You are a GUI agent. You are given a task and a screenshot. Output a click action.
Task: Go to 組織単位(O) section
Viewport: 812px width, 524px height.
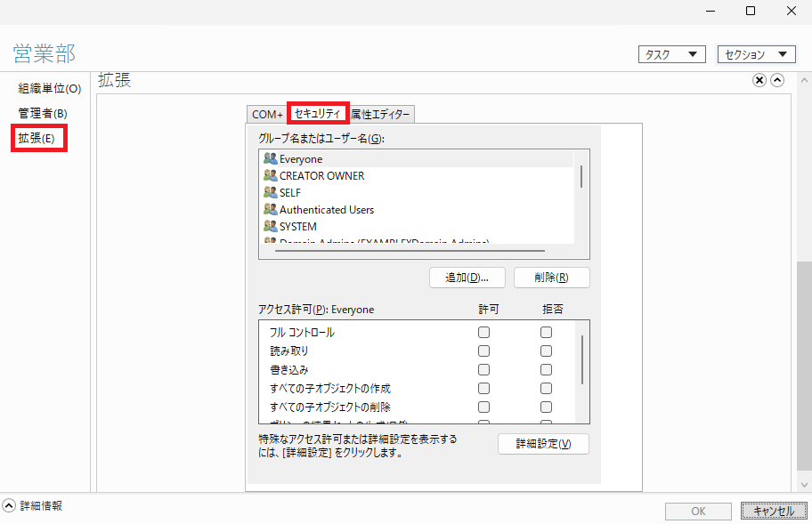tap(50, 88)
